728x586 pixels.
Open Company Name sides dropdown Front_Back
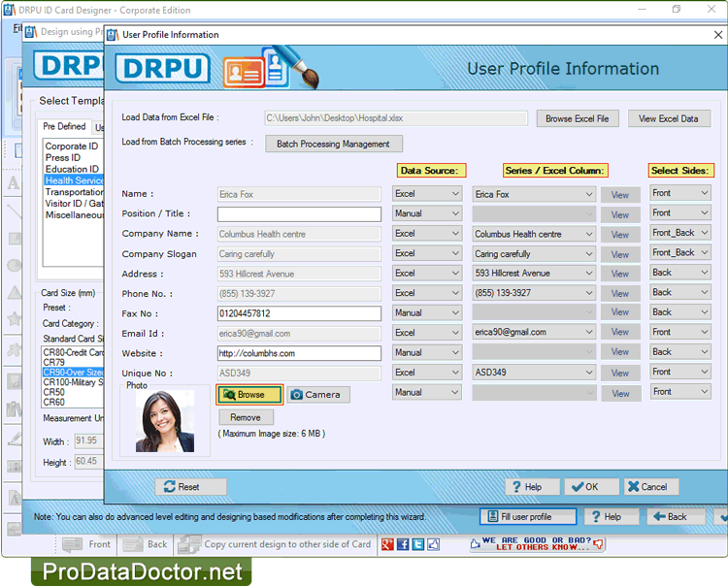click(x=680, y=233)
